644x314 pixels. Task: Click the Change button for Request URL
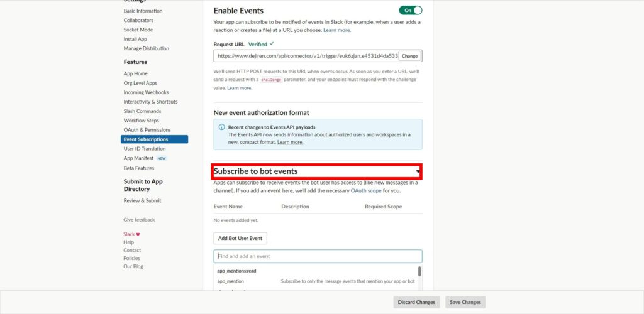409,56
